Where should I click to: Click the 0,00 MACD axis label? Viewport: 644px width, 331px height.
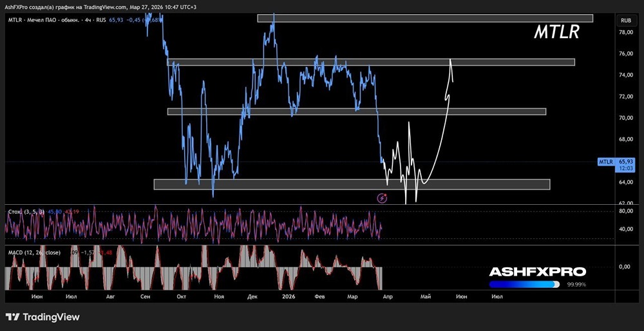pyautogui.click(x=625, y=267)
